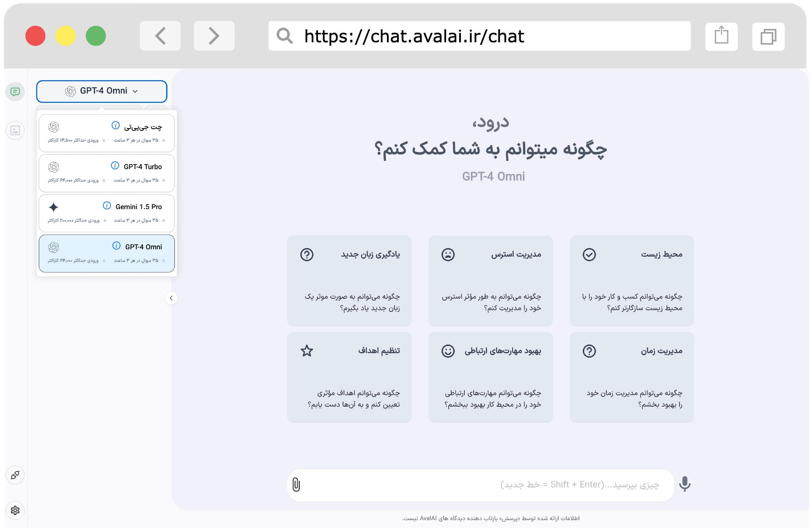Pick the GPT-4 Omni entry in list
Screen dimensions: 812x532
[107, 254]
